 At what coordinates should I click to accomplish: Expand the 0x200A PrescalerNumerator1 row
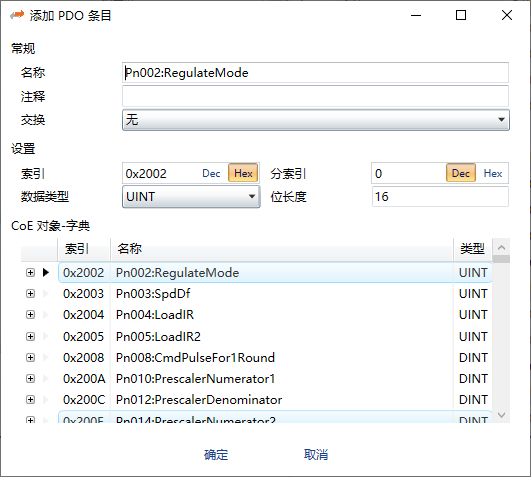click(x=30, y=378)
